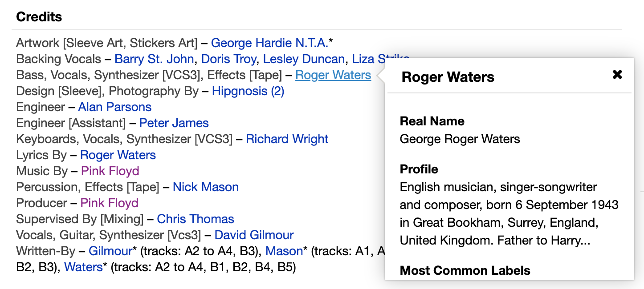The width and height of the screenshot is (644, 289).
Task: Select the David Gilmour link
Action: click(x=254, y=235)
